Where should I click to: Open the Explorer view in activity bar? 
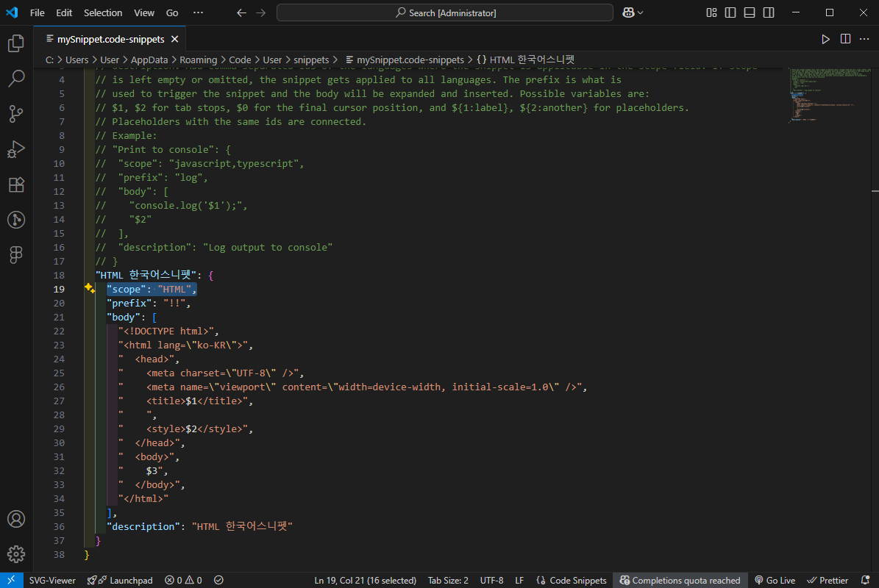pos(16,43)
